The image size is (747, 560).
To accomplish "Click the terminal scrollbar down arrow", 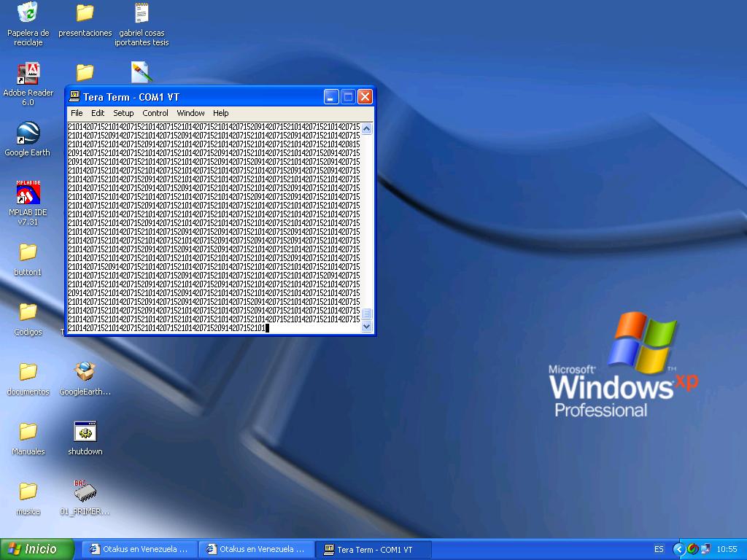I will tap(367, 327).
